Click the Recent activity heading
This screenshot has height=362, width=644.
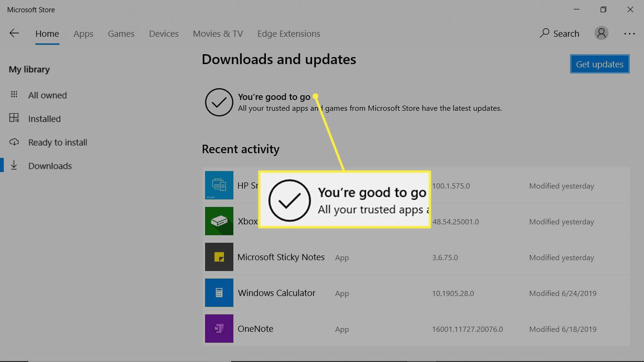(240, 149)
